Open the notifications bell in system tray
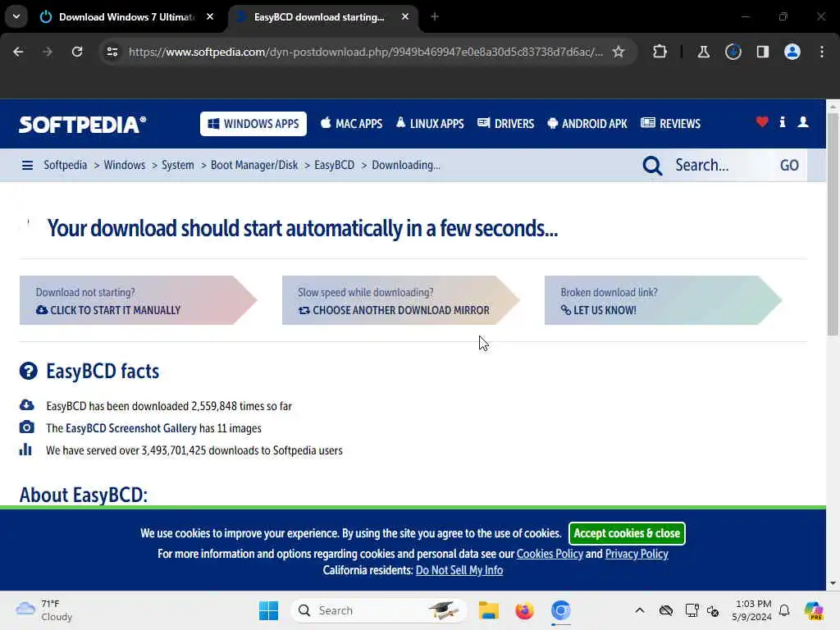 coord(784,610)
